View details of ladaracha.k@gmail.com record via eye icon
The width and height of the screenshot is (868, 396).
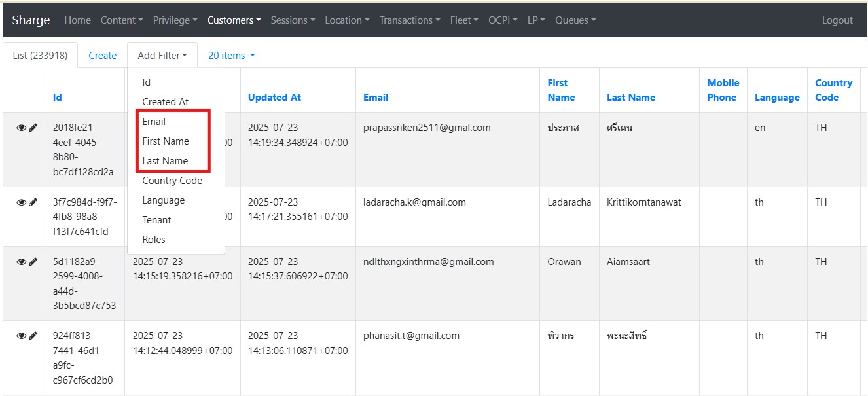coord(21,203)
